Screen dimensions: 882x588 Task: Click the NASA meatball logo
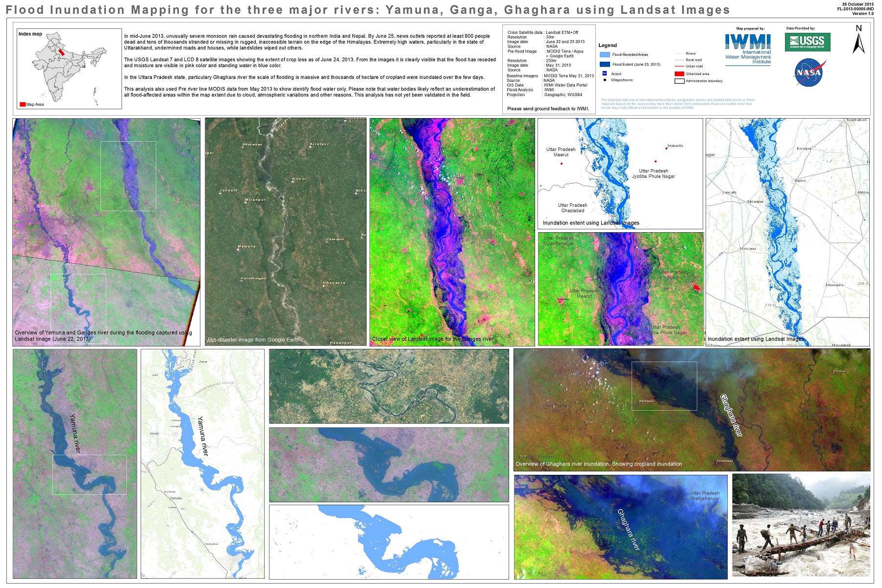pyautogui.click(x=809, y=73)
